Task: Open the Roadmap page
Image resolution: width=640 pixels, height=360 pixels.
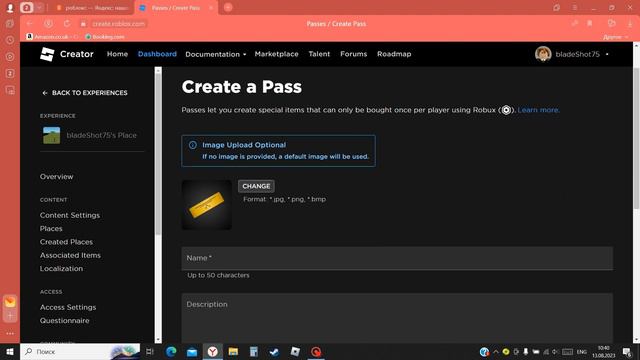Action: [x=394, y=54]
